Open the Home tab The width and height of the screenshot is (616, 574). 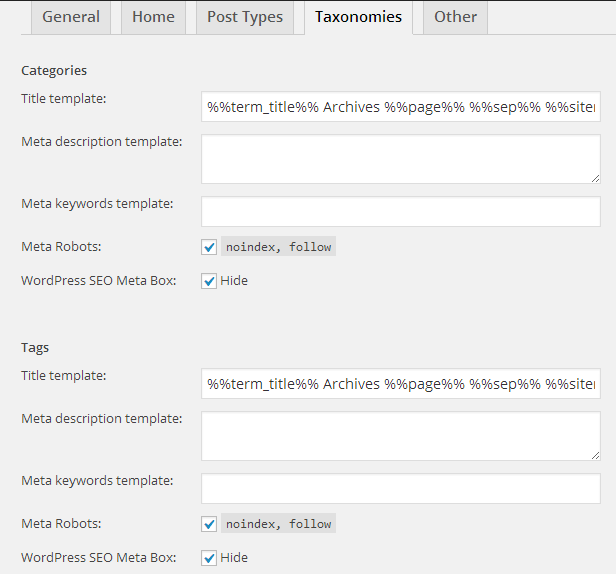coord(153,17)
